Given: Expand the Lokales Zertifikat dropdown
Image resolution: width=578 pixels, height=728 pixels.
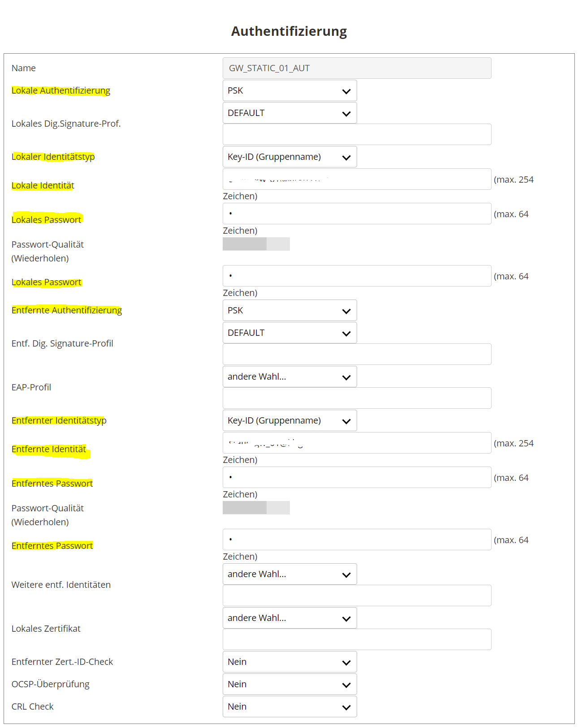Looking at the screenshot, I should (289, 618).
